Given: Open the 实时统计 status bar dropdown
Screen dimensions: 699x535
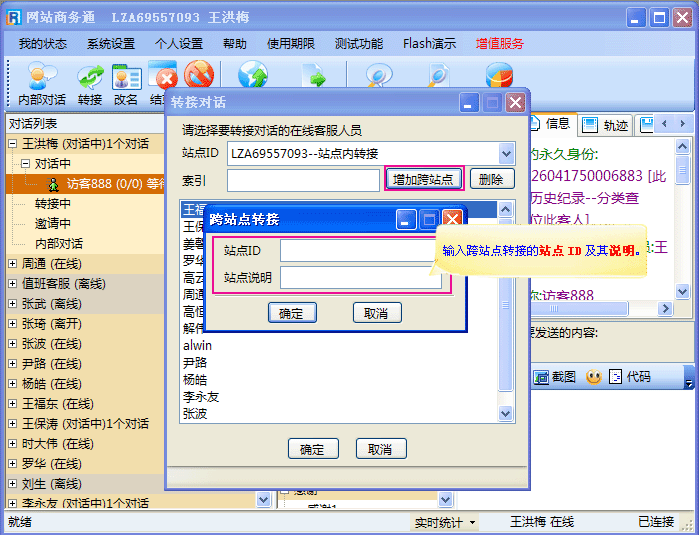Looking at the screenshot, I should [445, 522].
